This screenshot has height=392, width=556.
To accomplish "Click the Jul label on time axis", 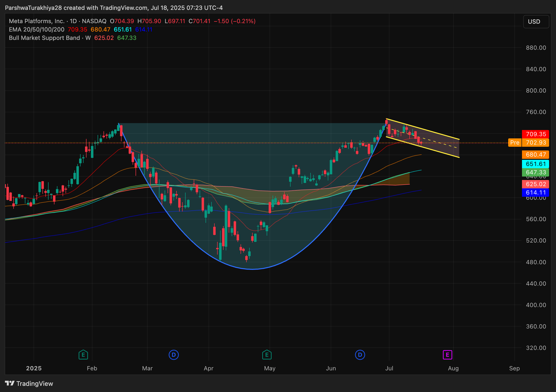I will pyautogui.click(x=389, y=368).
